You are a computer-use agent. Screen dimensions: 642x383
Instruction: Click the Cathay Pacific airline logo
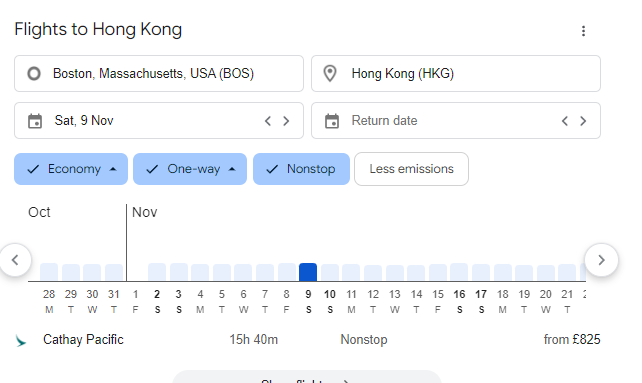(x=21, y=340)
